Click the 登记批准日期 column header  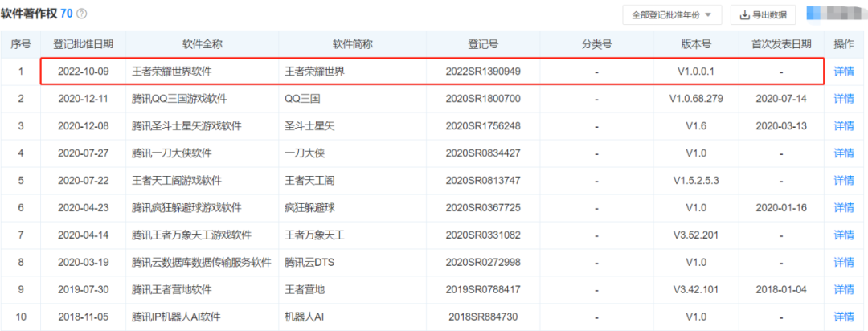[84, 44]
